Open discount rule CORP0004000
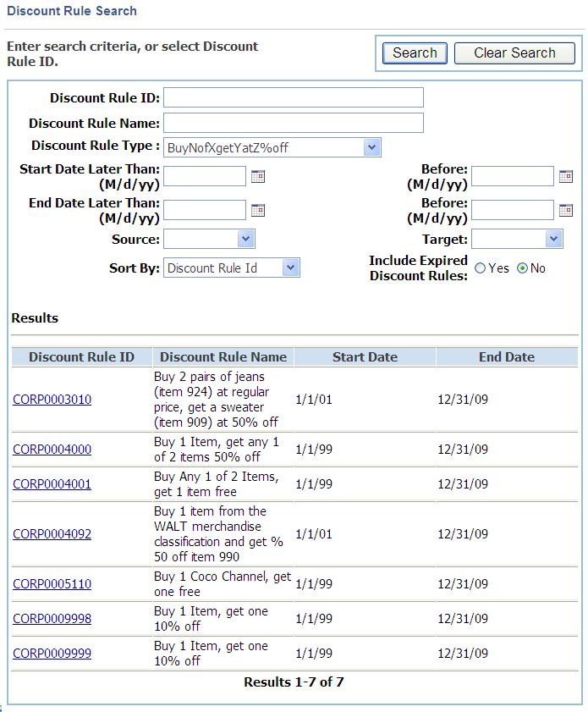Image resolution: width=588 pixels, height=712 pixels. point(52,450)
